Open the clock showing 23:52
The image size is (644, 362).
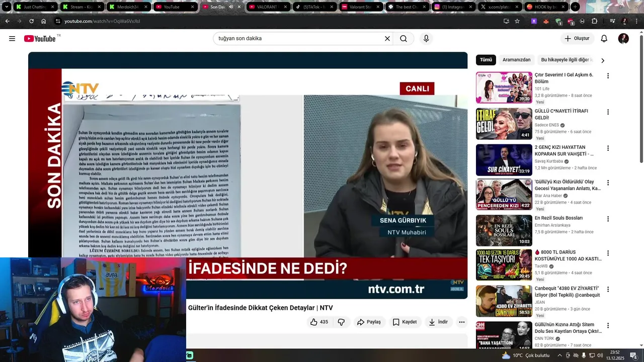tap(615, 355)
